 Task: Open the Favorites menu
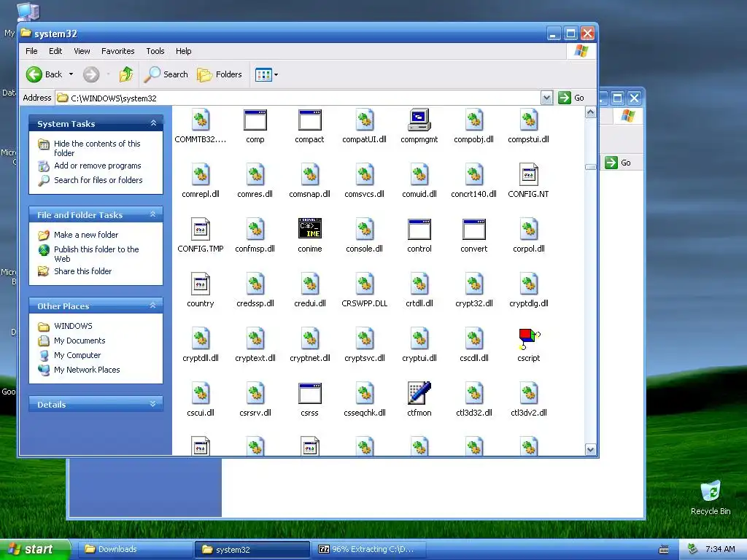coord(117,51)
